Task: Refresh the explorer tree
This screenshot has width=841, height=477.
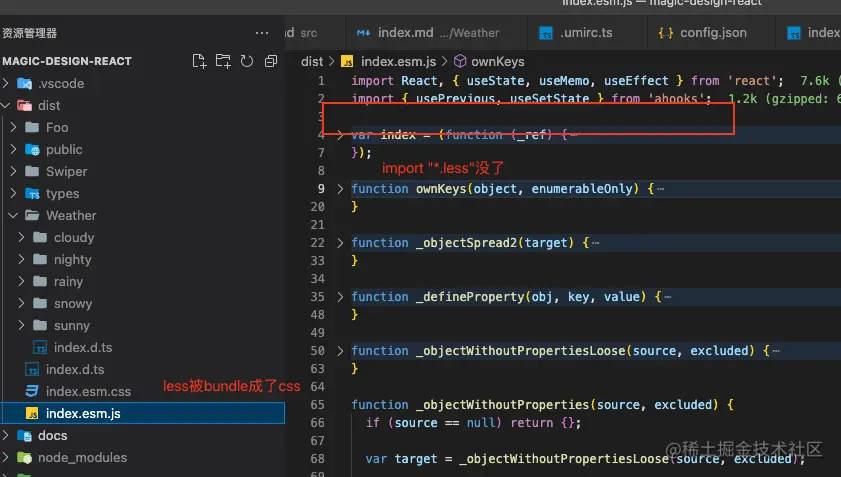Action: (247, 61)
